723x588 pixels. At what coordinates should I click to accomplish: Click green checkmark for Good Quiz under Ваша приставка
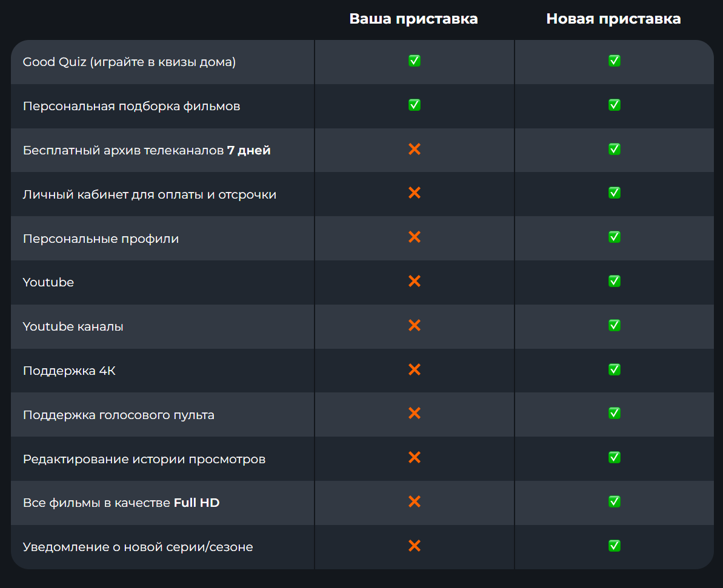(x=414, y=61)
